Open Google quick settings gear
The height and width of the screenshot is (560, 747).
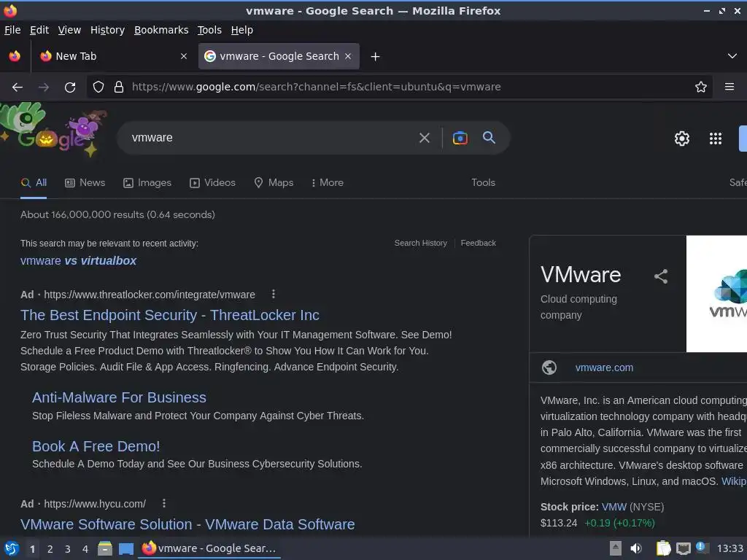click(682, 139)
